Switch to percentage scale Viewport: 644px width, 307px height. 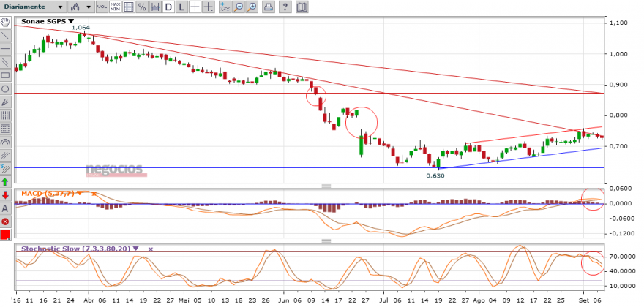pos(142,7)
